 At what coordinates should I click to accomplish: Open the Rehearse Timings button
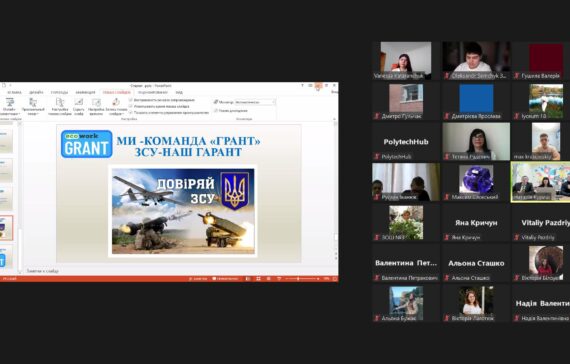[96, 107]
